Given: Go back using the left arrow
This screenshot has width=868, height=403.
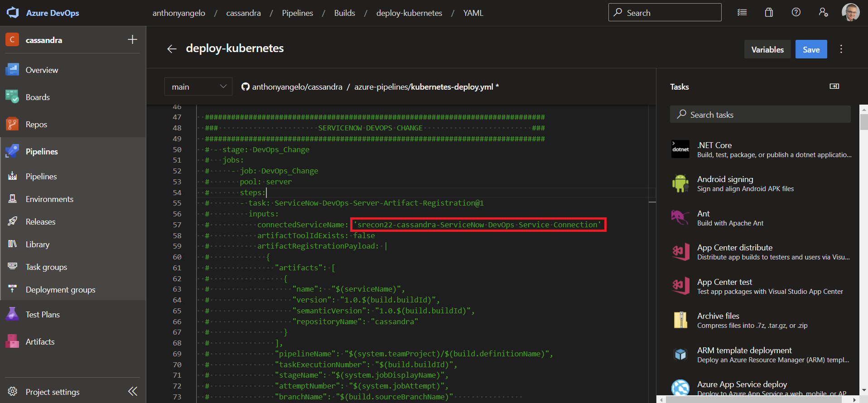Looking at the screenshot, I should pos(172,49).
